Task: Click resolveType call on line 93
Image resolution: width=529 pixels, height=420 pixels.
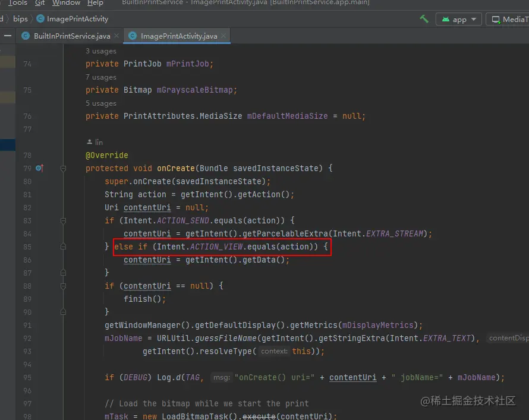Action: (x=225, y=351)
